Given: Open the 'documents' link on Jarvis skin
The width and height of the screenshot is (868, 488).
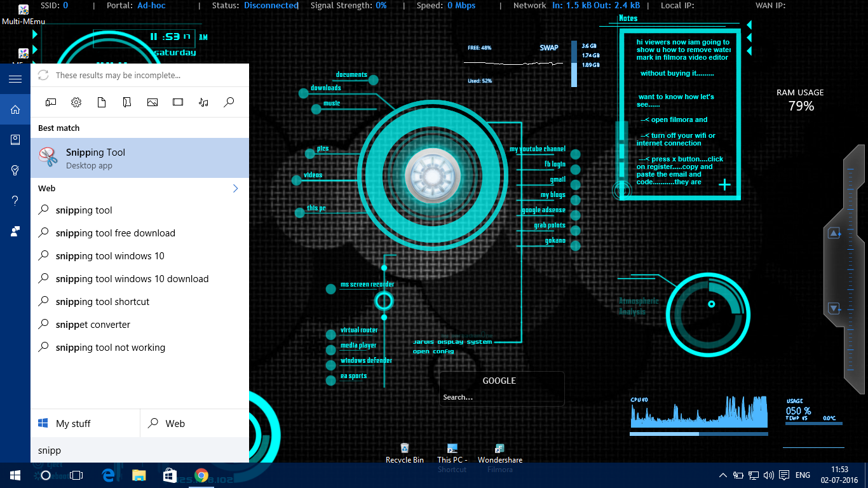Looking at the screenshot, I should tap(351, 75).
